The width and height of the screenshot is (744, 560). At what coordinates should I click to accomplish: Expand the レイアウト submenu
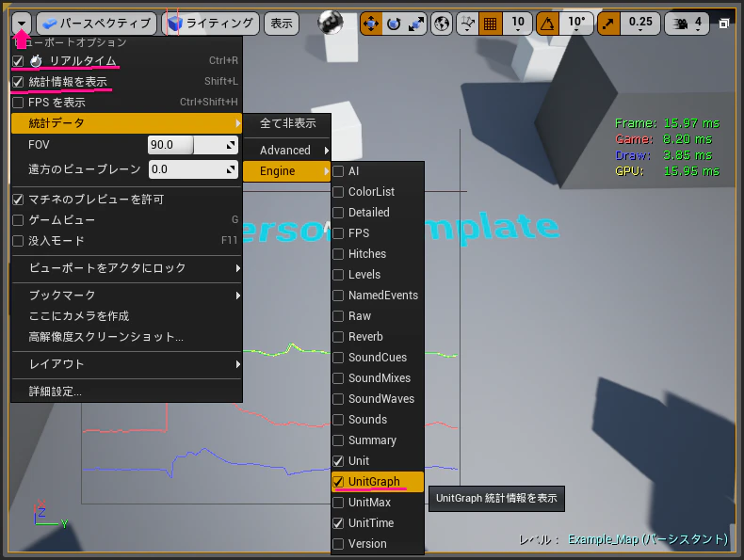pos(127,363)
